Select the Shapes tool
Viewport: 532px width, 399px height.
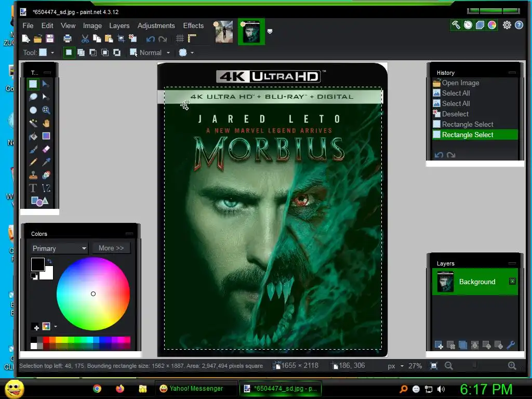[39, 201]
